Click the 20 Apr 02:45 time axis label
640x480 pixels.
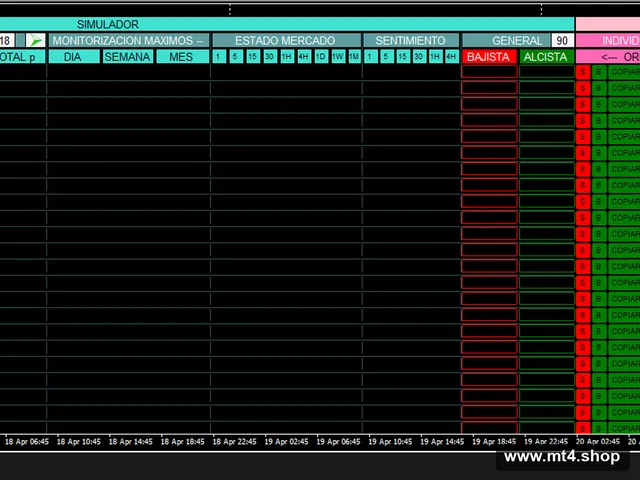(598, 441)
